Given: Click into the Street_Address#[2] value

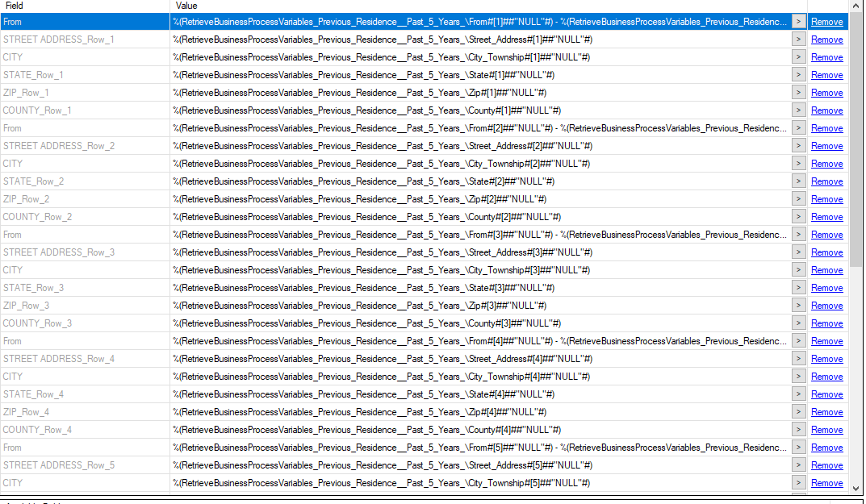Looking at the screenshot, I should [x=480, y=146].
